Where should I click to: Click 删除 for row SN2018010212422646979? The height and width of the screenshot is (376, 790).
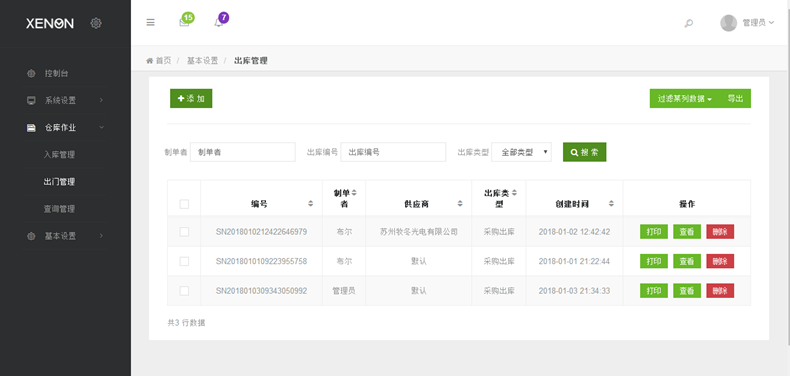720,232
